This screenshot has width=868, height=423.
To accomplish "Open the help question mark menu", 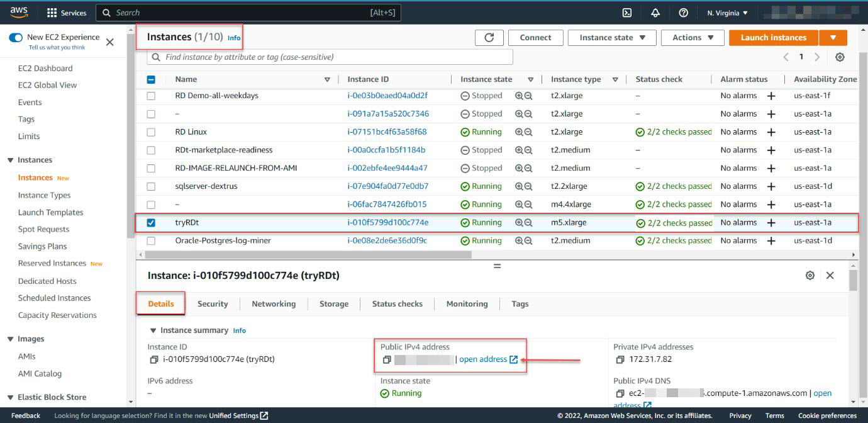I will [x=683, y=13].
